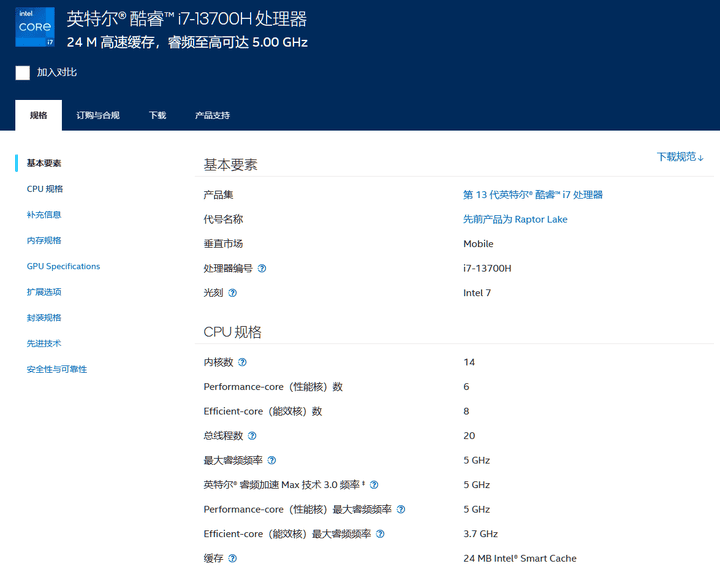The image size is (720, 569).
Task: Click help icon beside Efficient-core 最大睿频频率
Action: tap(380, 534)
